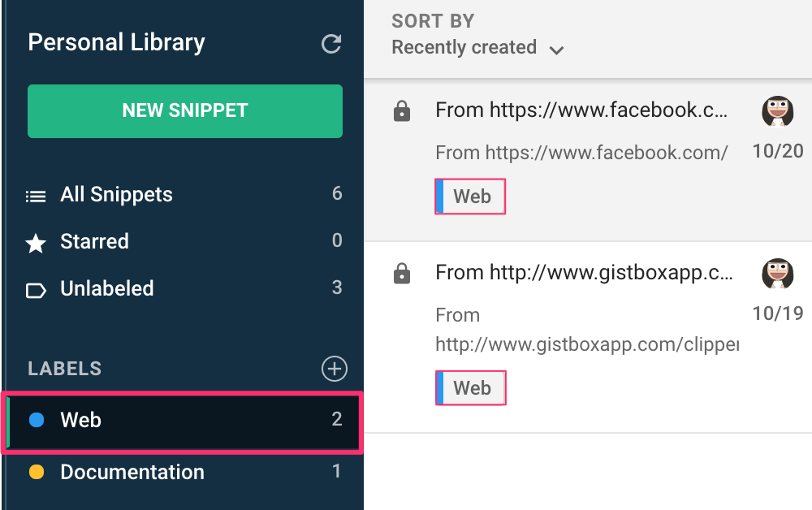Click the add label plus icon
Screen dimensions: 812x510
334,369
